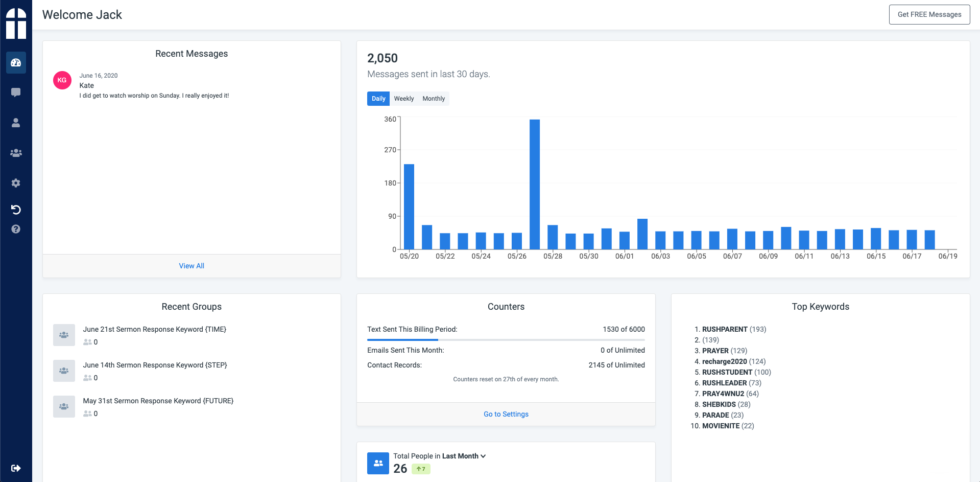This screenshot has height=482, width=980.
Task: Click the church logo at top left
Action: [16, 24]
